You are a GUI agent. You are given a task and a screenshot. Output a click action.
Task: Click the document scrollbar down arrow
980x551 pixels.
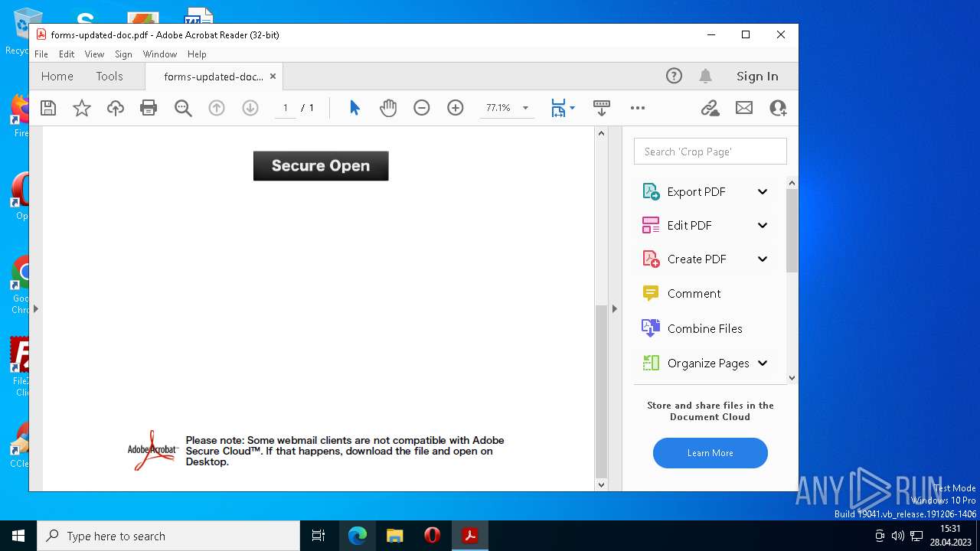tap(601, 484)
